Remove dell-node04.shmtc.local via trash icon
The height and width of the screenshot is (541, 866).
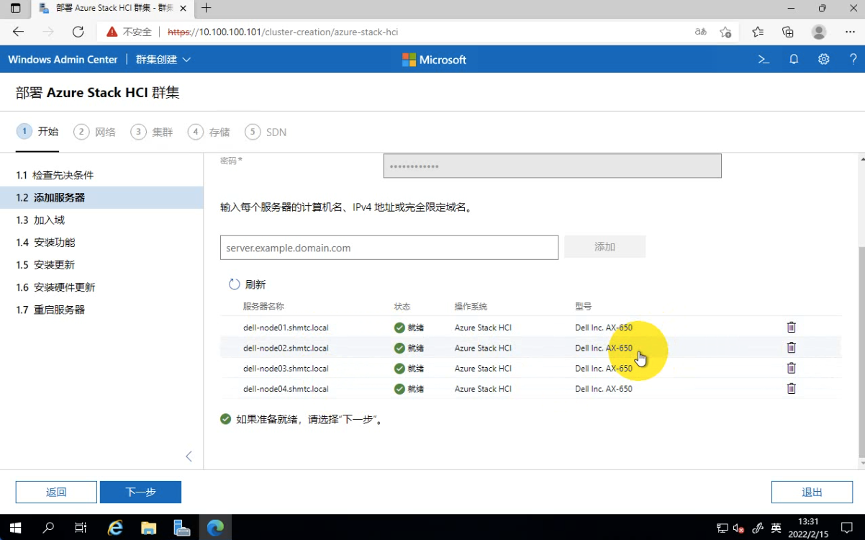pyautogui.click(x=791, y=389)
